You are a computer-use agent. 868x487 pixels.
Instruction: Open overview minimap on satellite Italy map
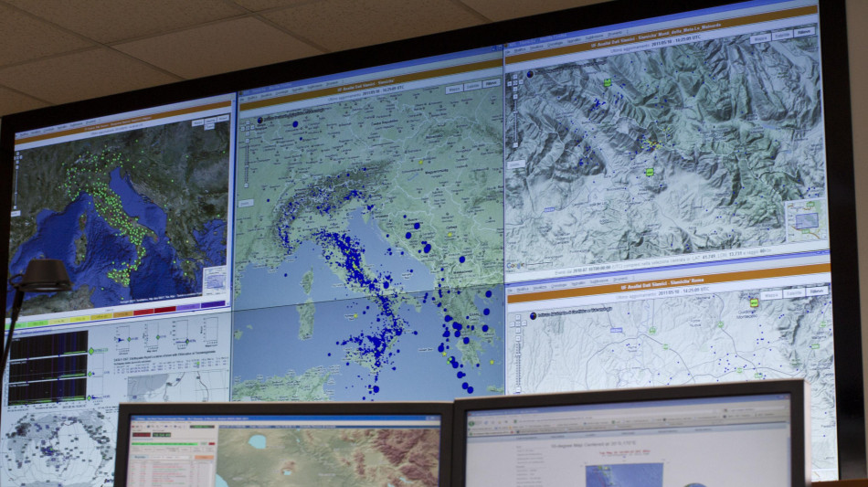point(214,281)
